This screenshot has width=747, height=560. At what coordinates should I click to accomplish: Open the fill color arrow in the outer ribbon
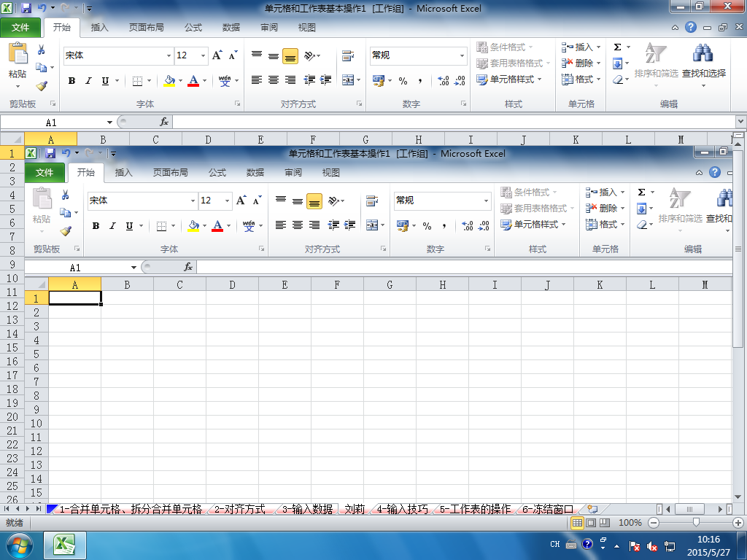click(x=181, y=81)
